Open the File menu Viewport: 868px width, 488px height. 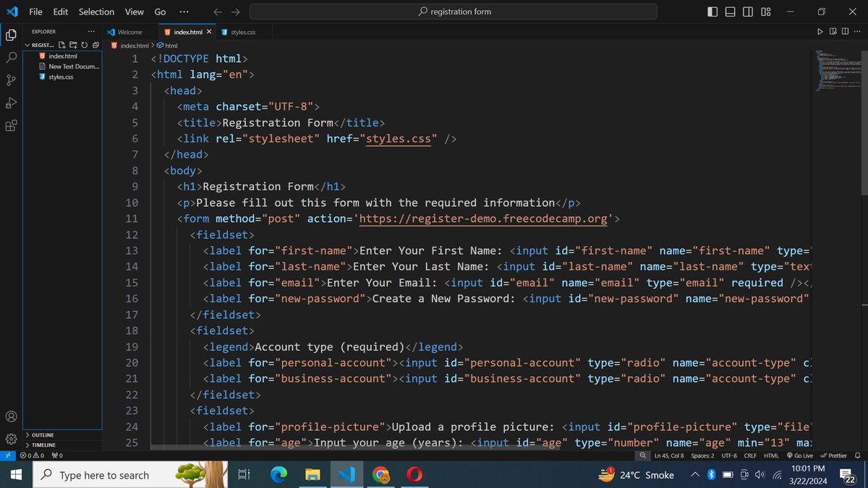click(35, 12)
